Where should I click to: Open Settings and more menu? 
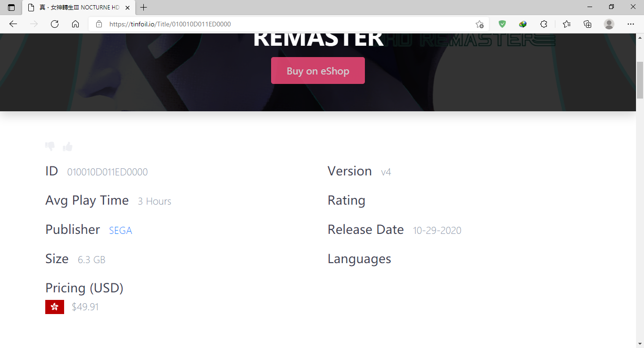click(x=631, y=24)
